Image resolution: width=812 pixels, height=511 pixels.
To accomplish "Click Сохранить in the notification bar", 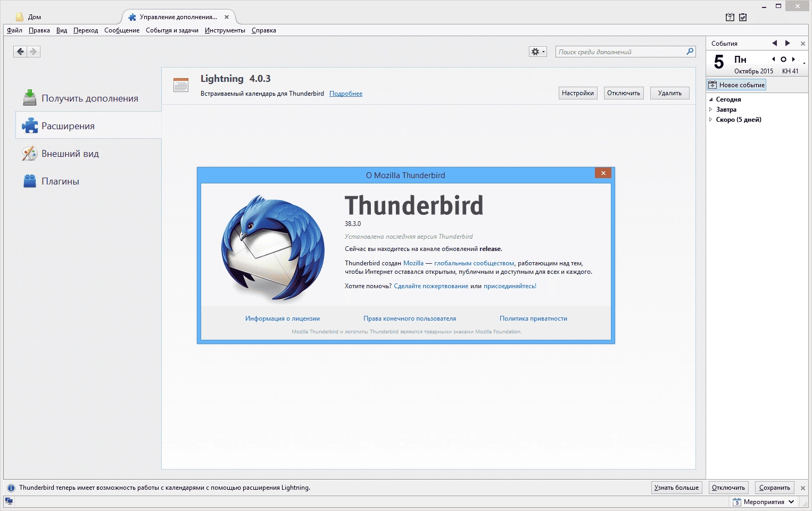I will tap(775, 488).
